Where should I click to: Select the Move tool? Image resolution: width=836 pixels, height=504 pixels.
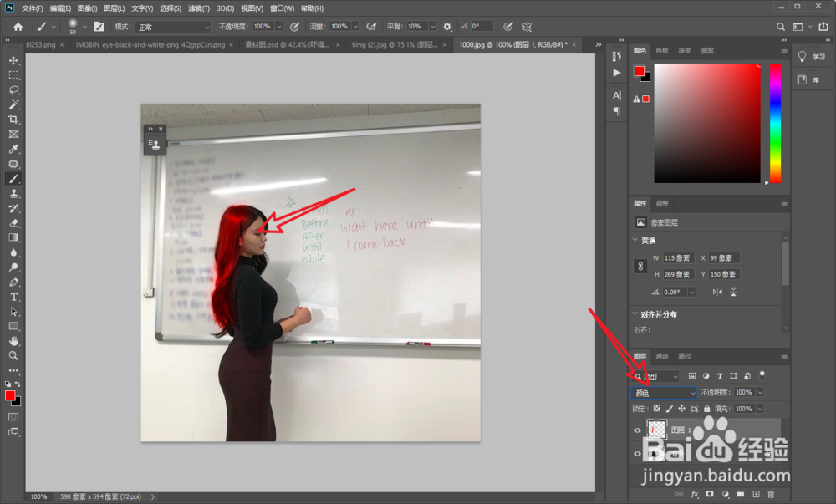click(14, 60)
